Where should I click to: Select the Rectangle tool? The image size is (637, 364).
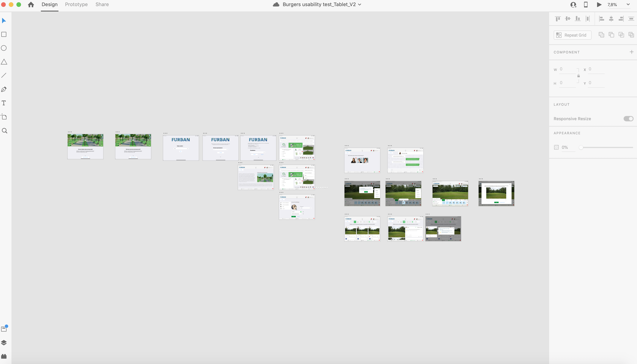point(4,35)
